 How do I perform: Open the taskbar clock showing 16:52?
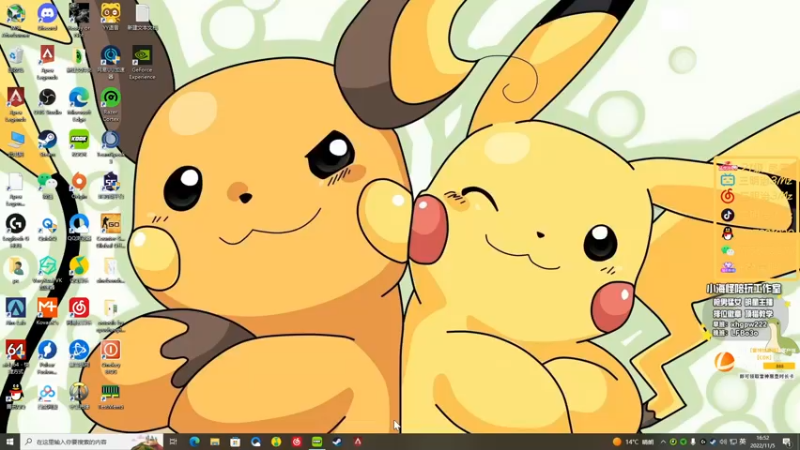(x=763, y=442)
